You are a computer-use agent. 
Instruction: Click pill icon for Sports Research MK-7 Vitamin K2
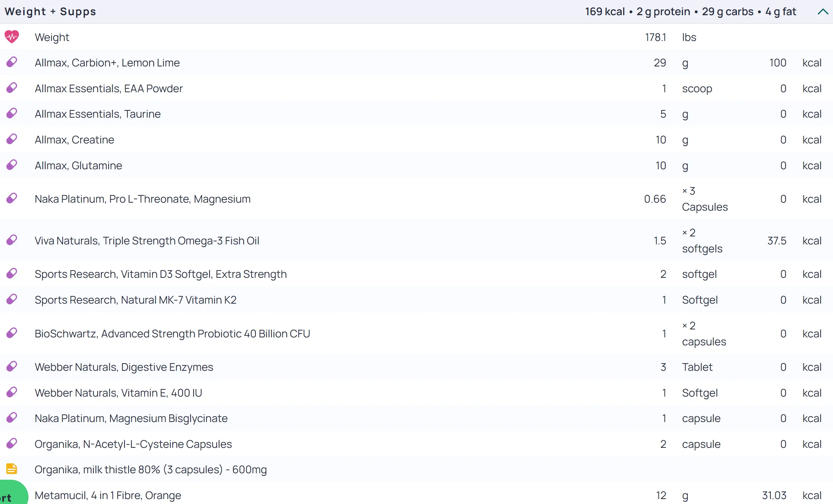point(12,299)
